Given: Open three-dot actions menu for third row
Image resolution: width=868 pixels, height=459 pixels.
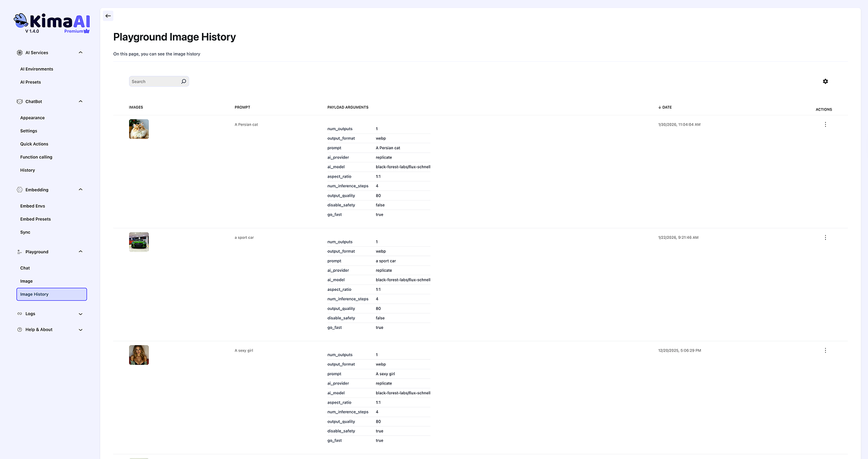Looking at the screenshot, I should point(825,350).
